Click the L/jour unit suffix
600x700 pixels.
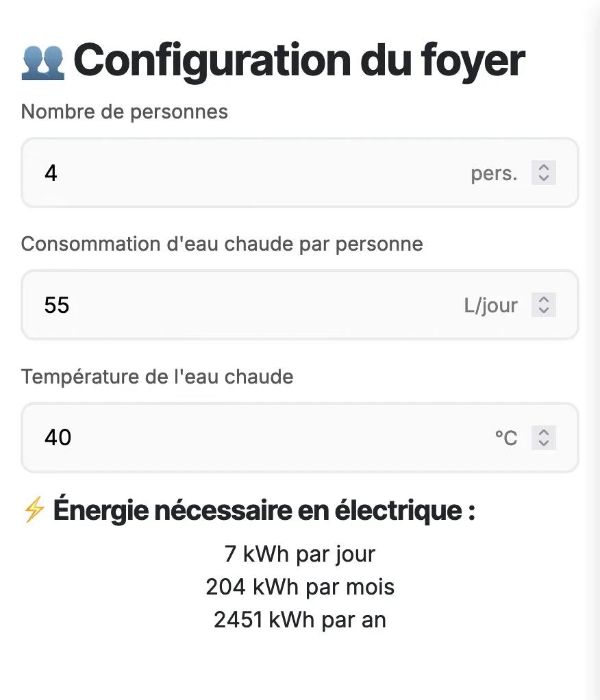click(x=490, y=305)
